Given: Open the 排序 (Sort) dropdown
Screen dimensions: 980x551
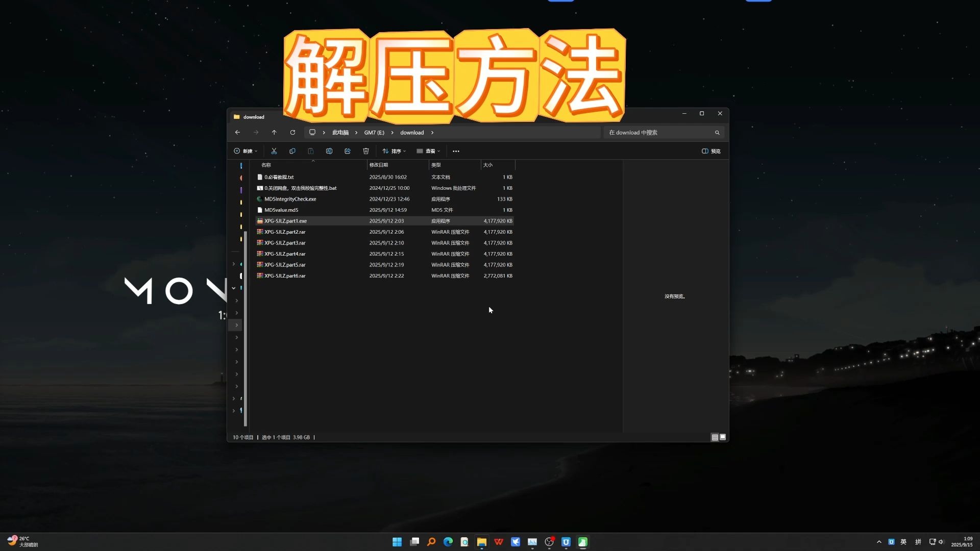Looking at the screenshot, I should tap(394, 151).
